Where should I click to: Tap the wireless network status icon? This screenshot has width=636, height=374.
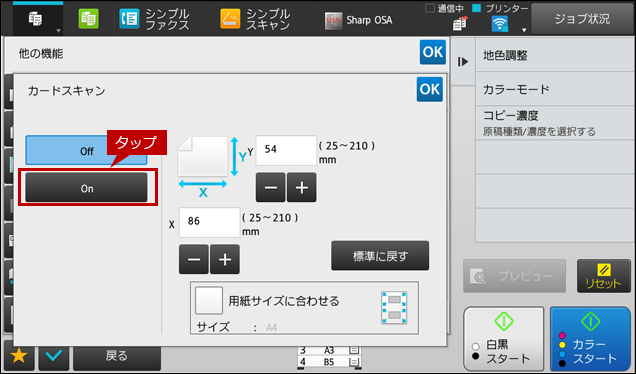pyautogui.click(x=499, y=24)
